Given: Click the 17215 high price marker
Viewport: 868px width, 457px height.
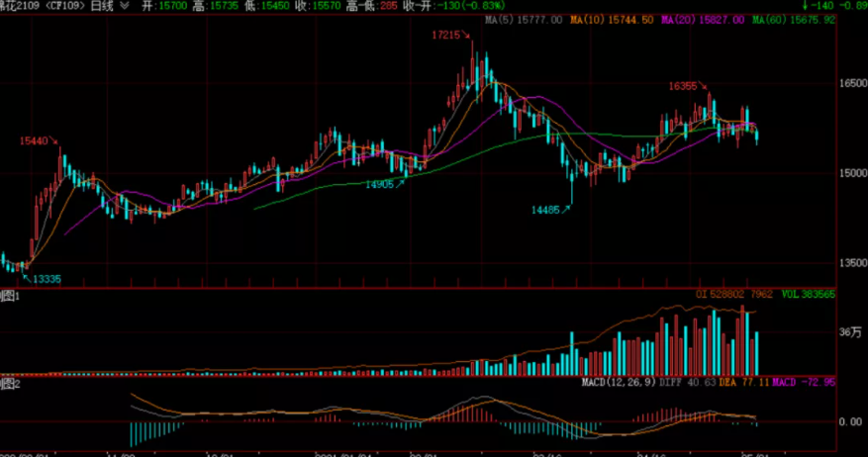Looking at the screenshot, I should point(446,35).
